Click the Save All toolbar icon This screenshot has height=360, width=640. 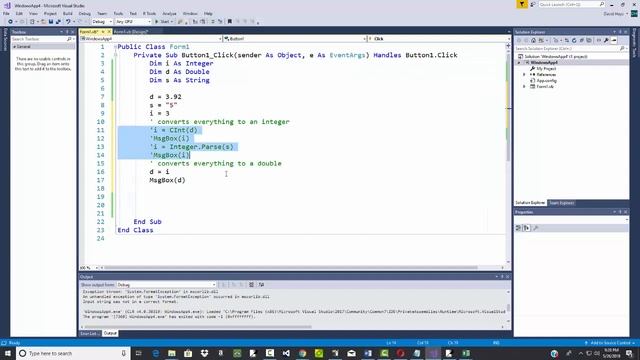pos(58,22)
